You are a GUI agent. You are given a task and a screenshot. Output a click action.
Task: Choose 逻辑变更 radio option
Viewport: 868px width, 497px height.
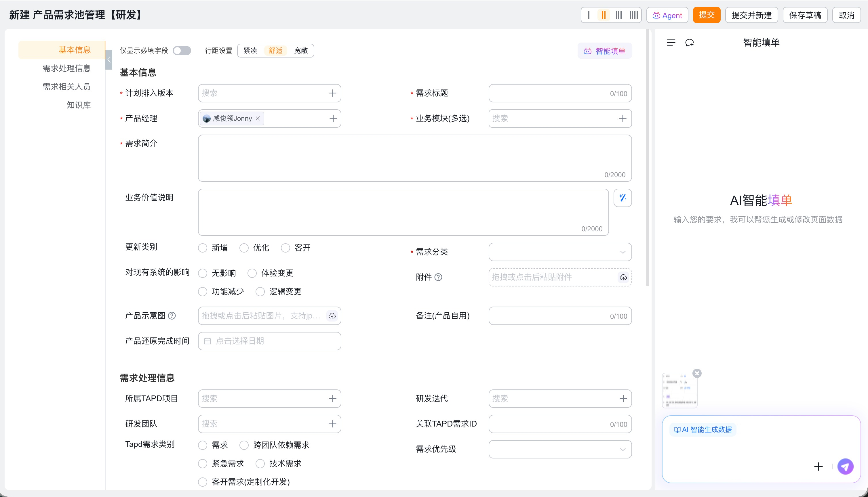[x=260, y=292]
